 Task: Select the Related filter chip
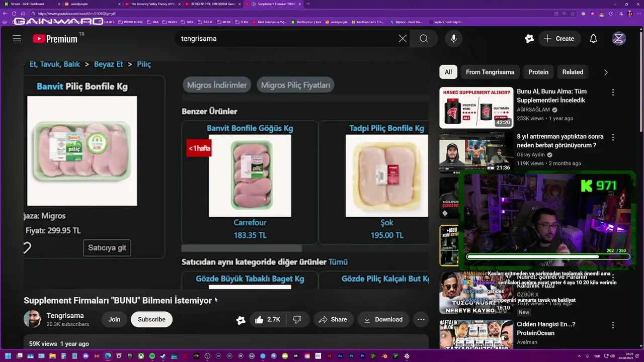573,72
